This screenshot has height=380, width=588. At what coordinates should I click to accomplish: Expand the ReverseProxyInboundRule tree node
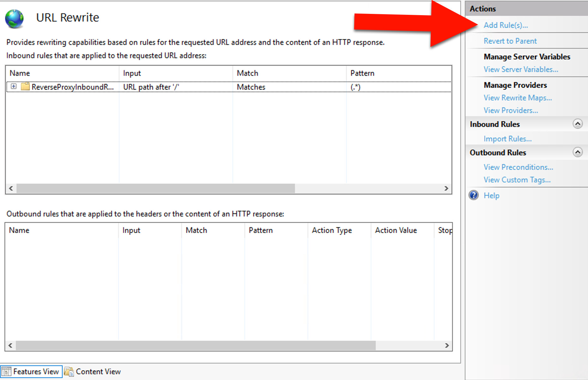pos(14,86)
